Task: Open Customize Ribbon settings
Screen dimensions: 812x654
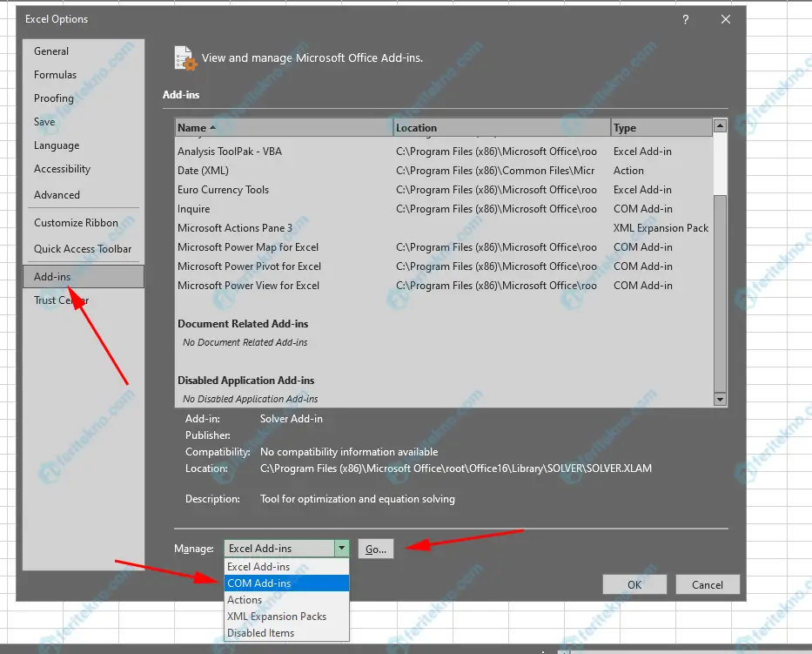Action: pyautogui.click(x=83, y=223)
